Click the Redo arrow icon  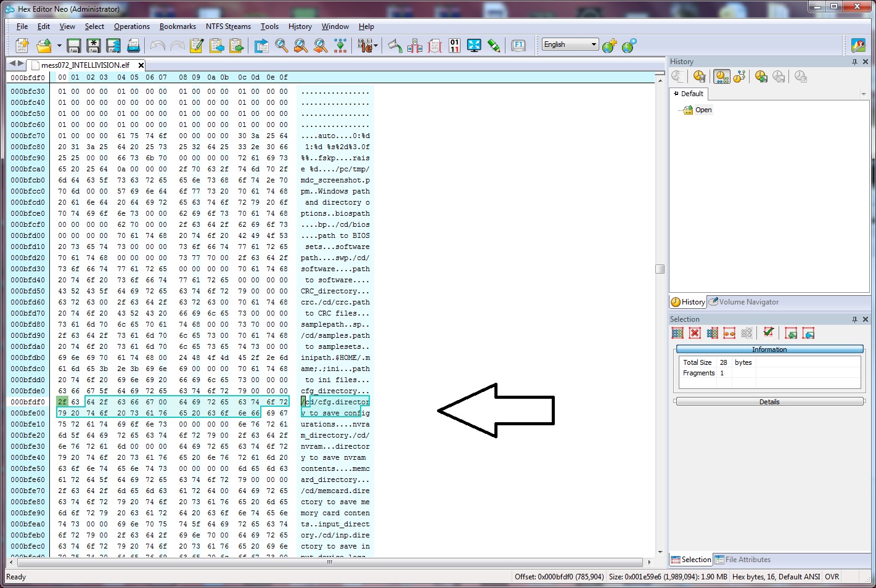click(178, 46)
